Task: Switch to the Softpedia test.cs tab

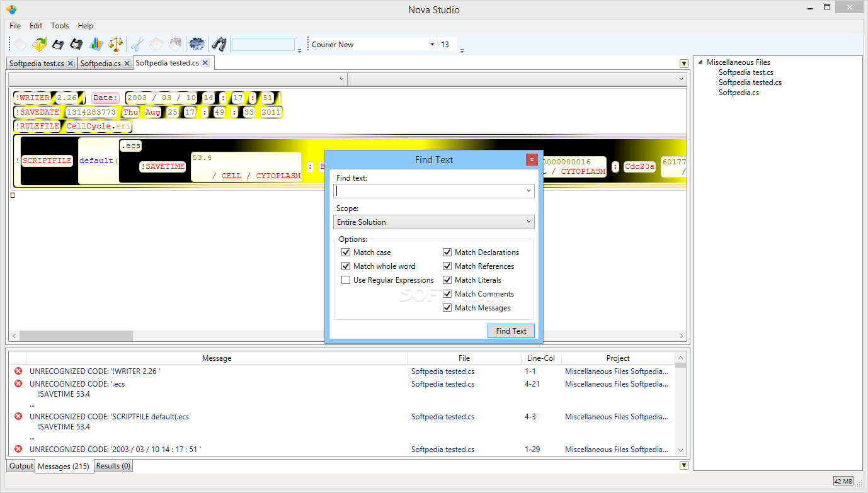Action: (37, 64)
